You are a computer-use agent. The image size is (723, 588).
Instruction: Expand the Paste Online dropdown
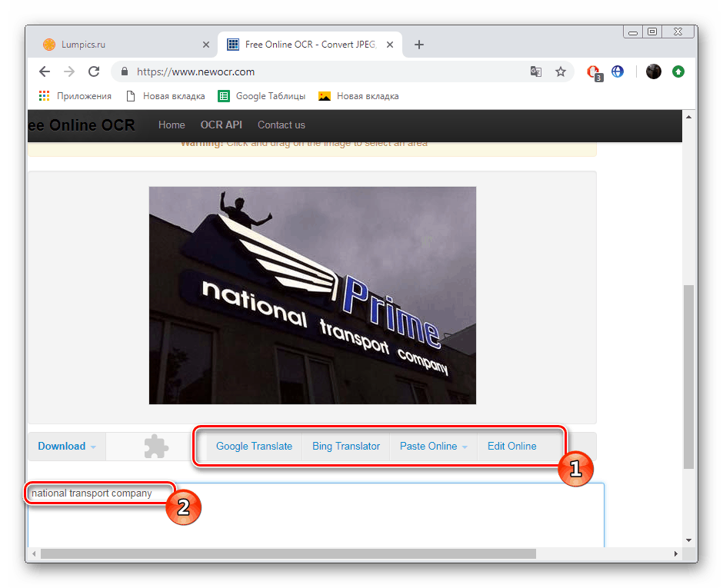(x=434, y=446)
